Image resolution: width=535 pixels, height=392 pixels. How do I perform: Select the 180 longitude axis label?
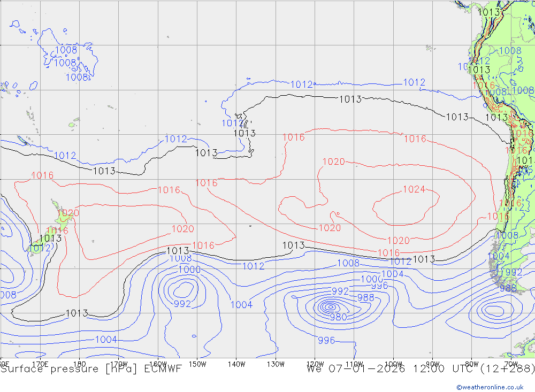pos(80,364)
